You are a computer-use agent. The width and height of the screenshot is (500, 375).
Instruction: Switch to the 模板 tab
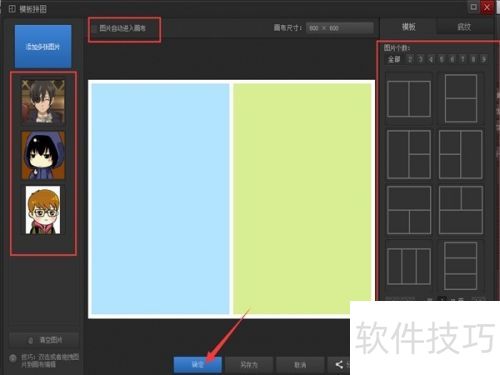coord(408,27)
